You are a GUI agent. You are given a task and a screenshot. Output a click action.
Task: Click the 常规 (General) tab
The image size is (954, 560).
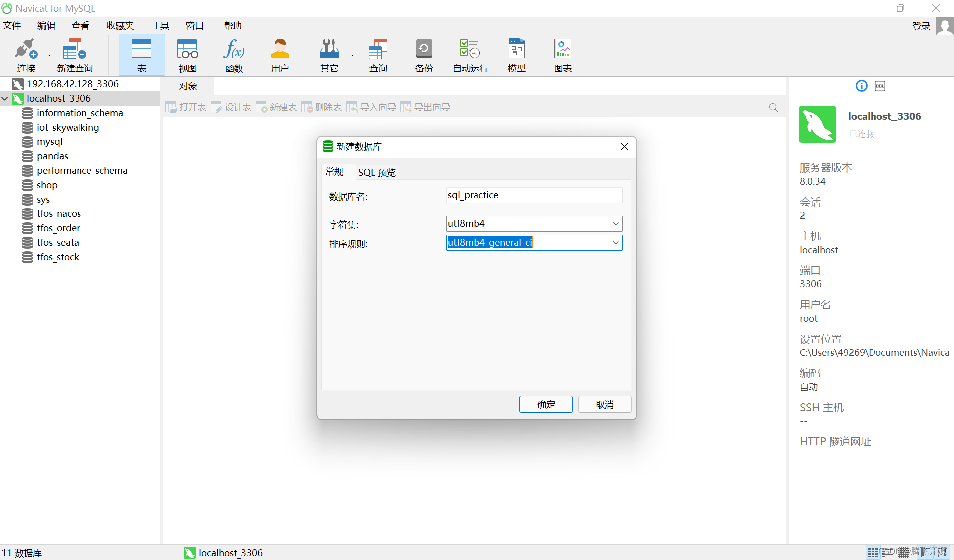(334, 173)
